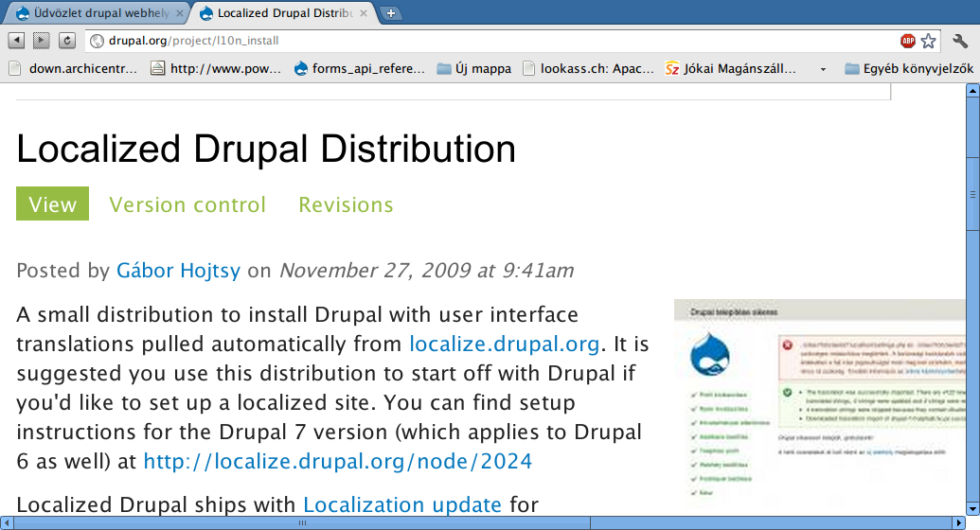Click the date November 27, 2009 at 9:41am
The image size is (980, 530).
(426, 270)
